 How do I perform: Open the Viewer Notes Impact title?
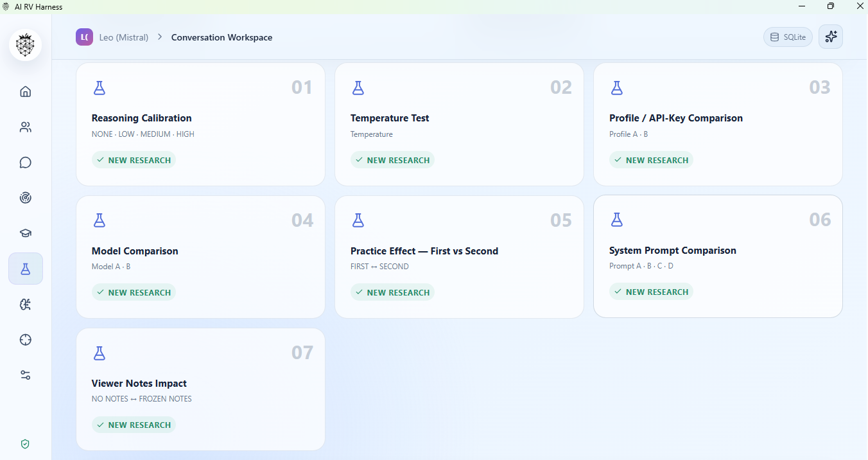pyautogui.click(x=139, y=384)
